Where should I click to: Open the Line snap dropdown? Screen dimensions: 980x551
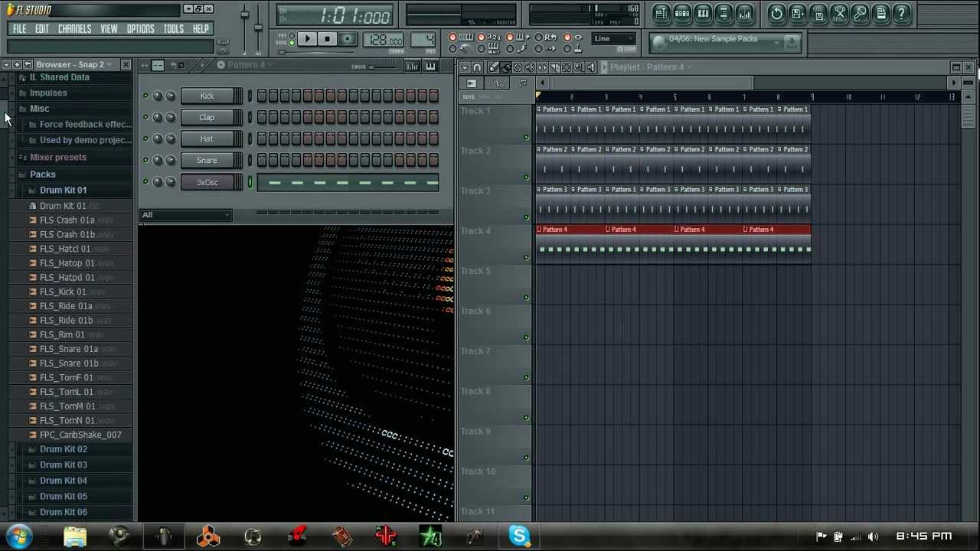[x=614, y=39]
